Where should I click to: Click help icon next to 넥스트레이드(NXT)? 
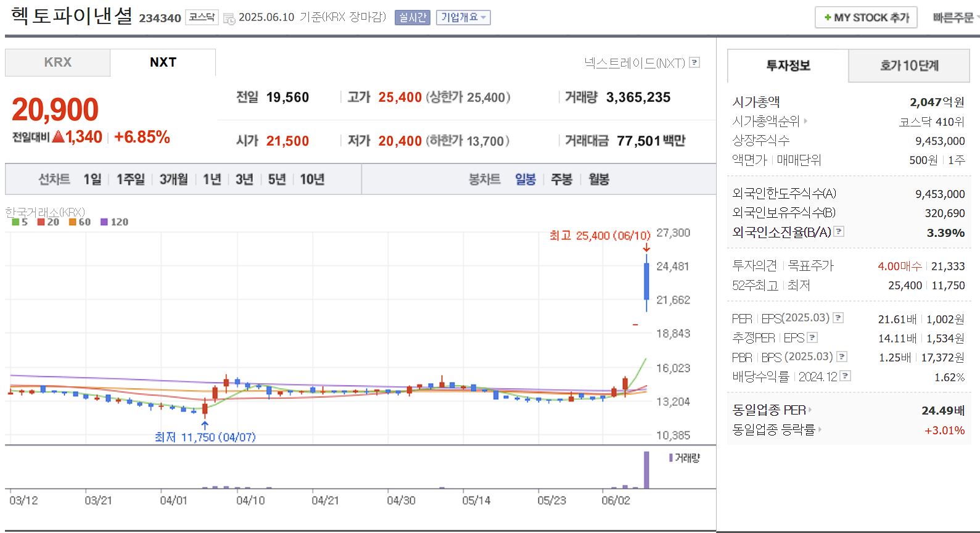tap(694, 62)
